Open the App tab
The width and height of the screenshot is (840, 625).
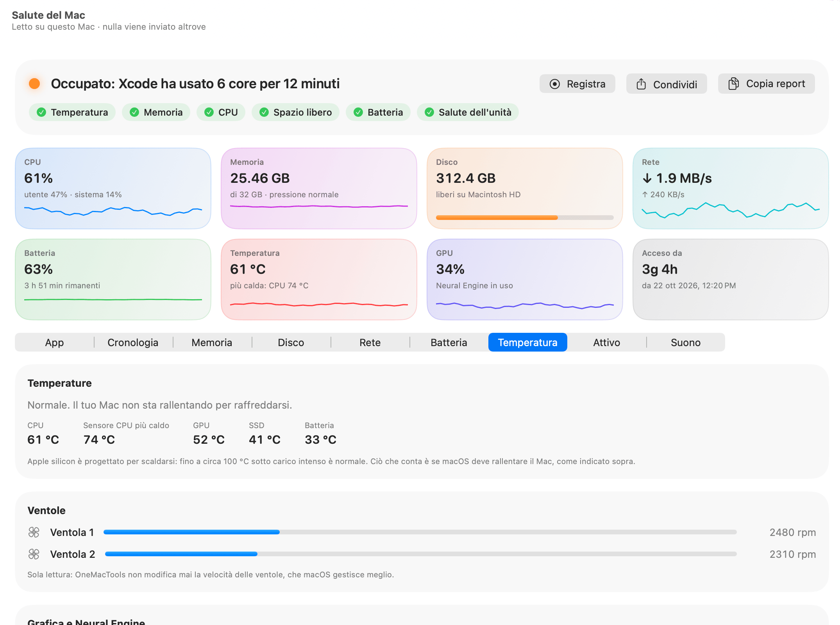54,343
